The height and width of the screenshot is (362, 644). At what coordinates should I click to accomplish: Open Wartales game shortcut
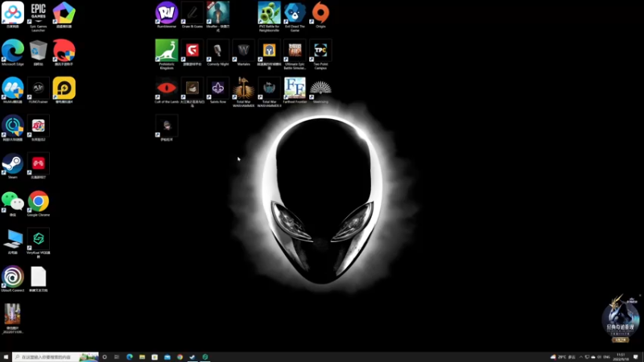point(244,53)
